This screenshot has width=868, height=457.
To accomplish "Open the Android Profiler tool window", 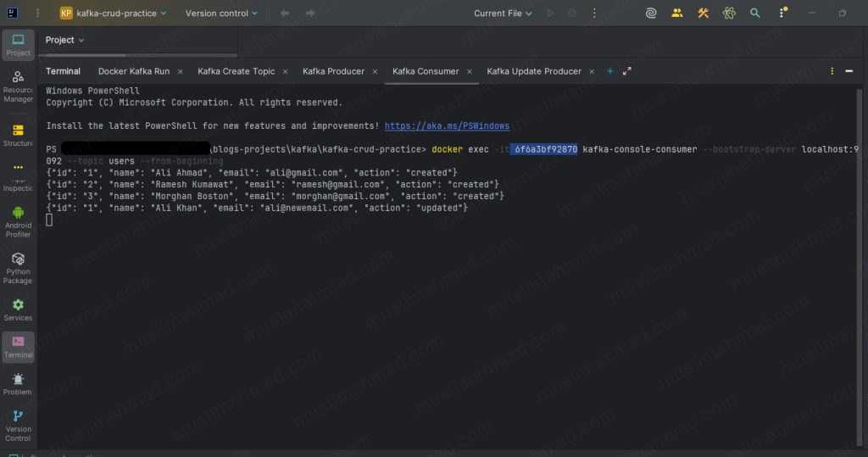I will tap(19, 222).
